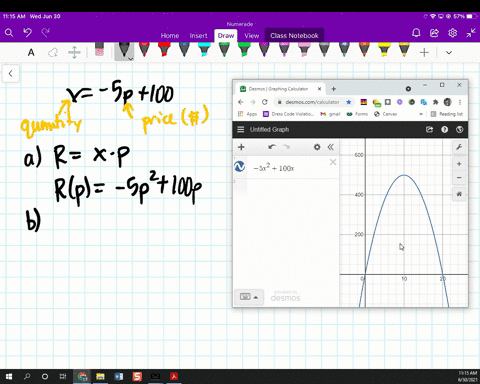The height and width of the screenshot is (384, 480).
Task: Reload the Desmos page
Action: pos(265,102)
